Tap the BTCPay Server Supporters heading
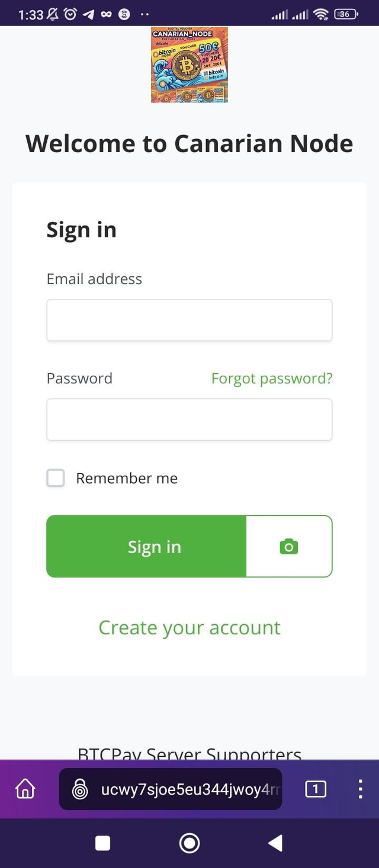Screen dimensions: 379x868 [x=189, y=753]
